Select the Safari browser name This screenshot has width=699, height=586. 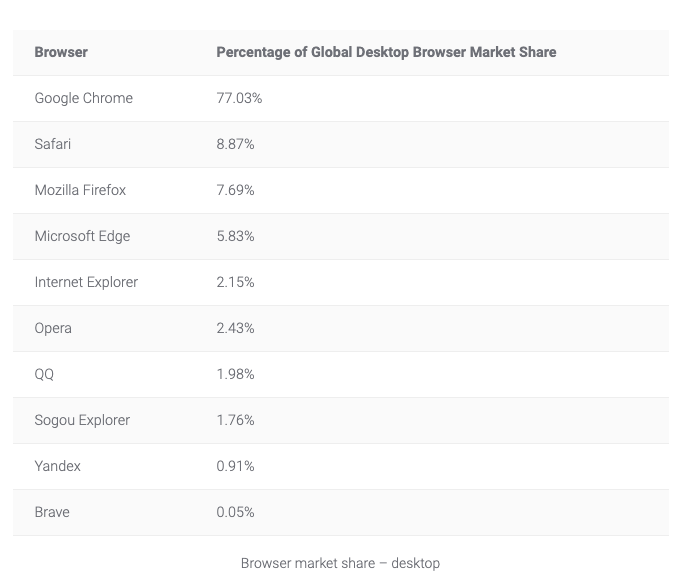53,144
